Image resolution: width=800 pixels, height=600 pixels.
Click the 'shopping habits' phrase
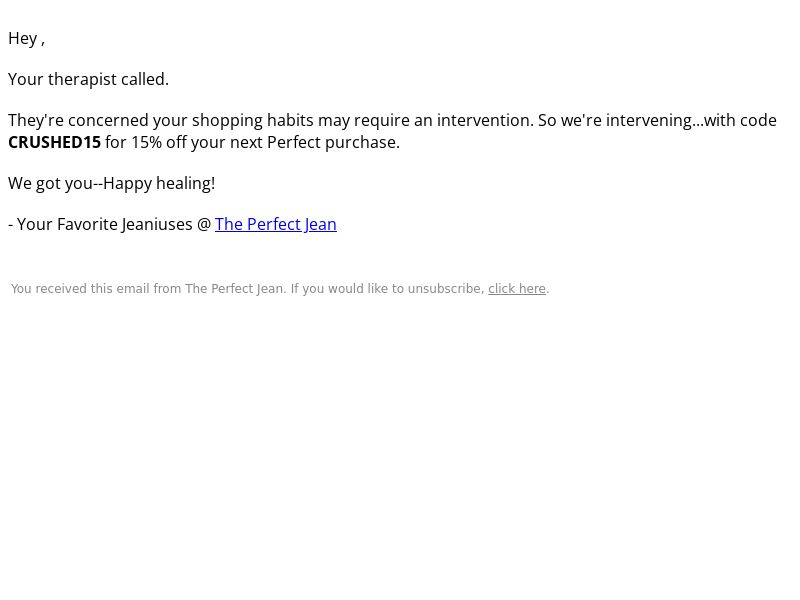[x=253, y=121]
